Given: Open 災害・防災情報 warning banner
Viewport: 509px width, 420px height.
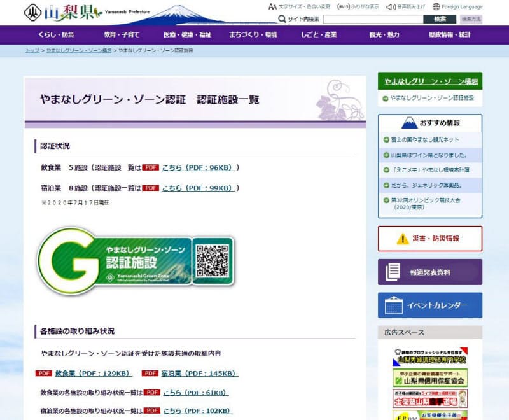Looking at the screenshot, I should [429, 239].
